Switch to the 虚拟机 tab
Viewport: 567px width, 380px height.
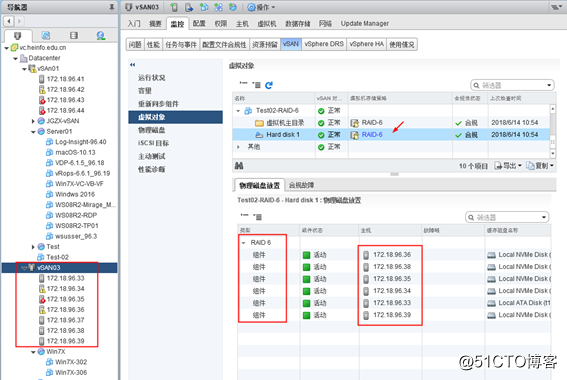click(x=267, y=24)
